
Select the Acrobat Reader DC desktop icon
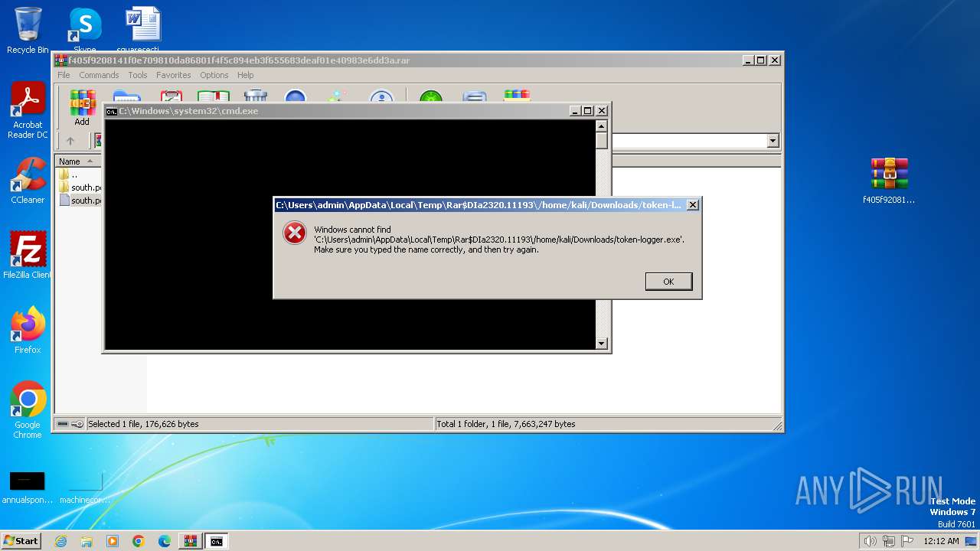28,111
